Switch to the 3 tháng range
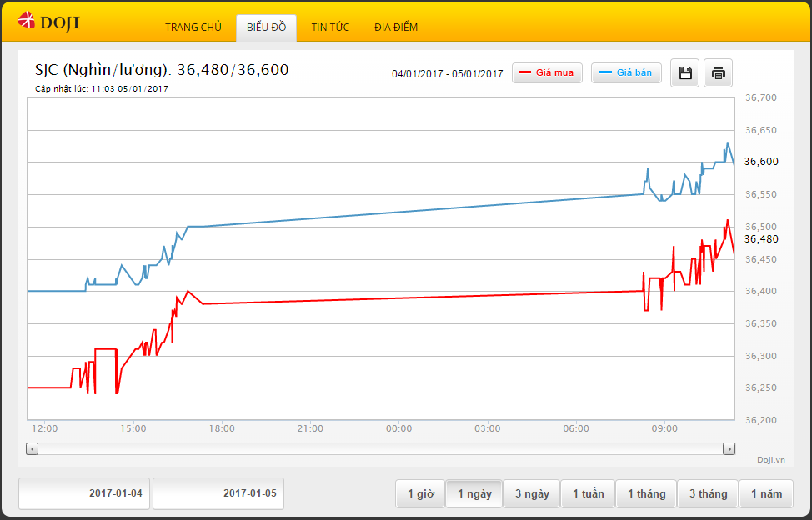 [708, 493]
